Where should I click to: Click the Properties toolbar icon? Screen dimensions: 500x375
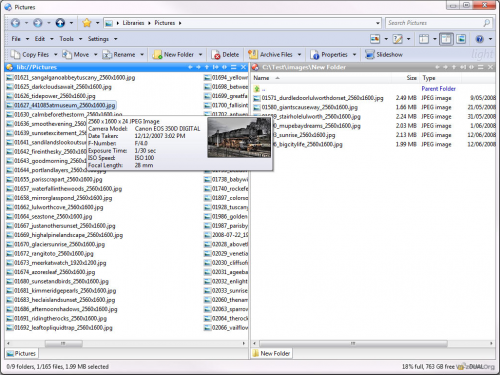pos(314,55)
